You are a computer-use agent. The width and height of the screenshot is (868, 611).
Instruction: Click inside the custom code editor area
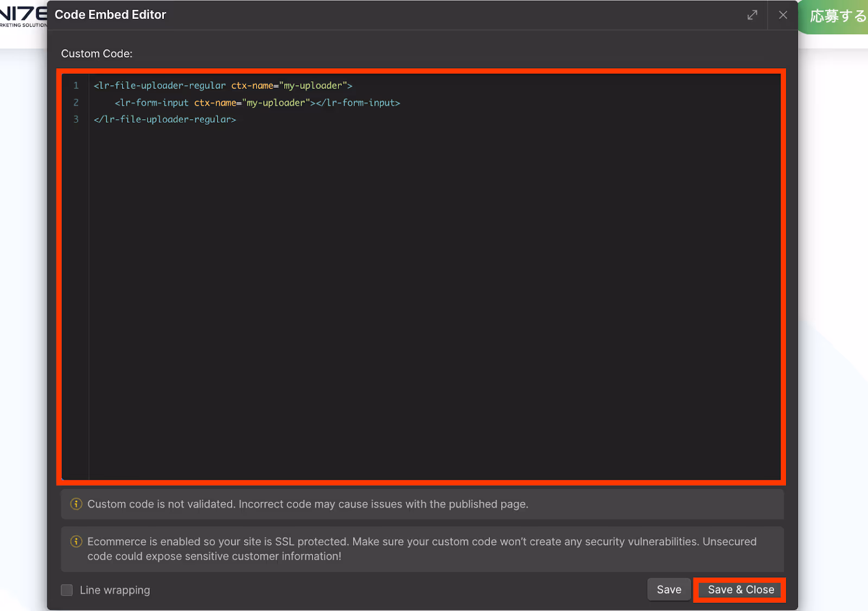click(421, 276)
